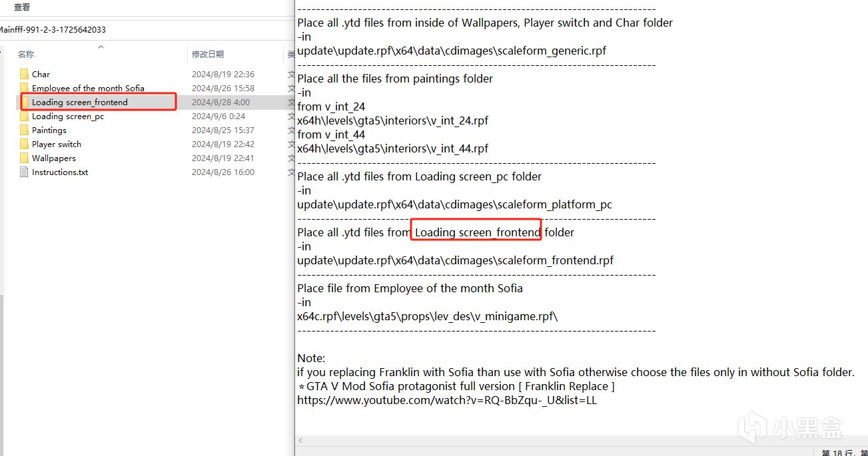
Task: Select the Employee of the month Sofia name
Action: [x=88, y=88]
